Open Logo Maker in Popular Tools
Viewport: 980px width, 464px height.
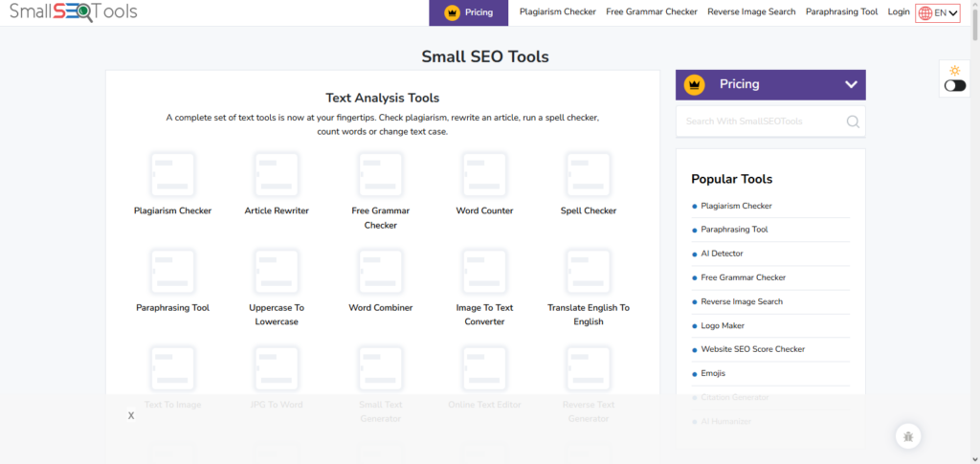click(723, 325)
